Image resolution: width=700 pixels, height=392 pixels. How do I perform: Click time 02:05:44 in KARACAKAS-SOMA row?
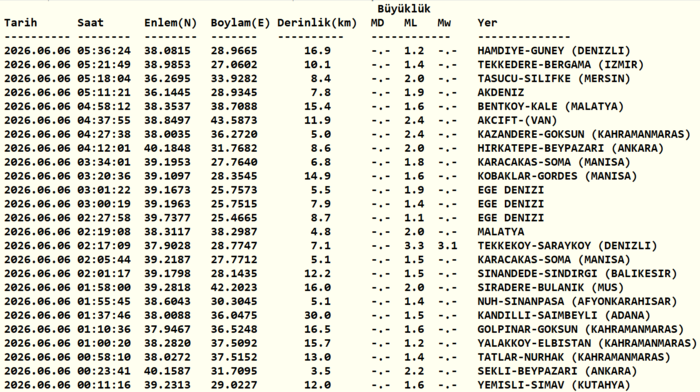point(104,259)
